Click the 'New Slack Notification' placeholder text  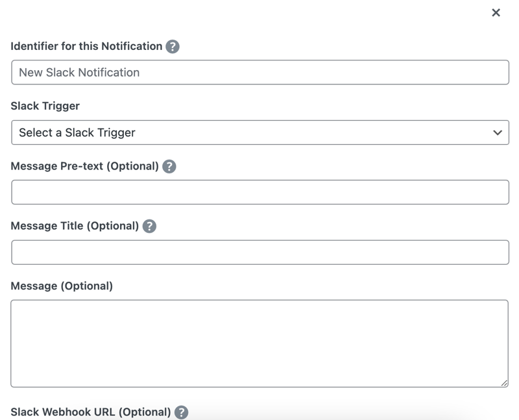(x=79, y=73)
